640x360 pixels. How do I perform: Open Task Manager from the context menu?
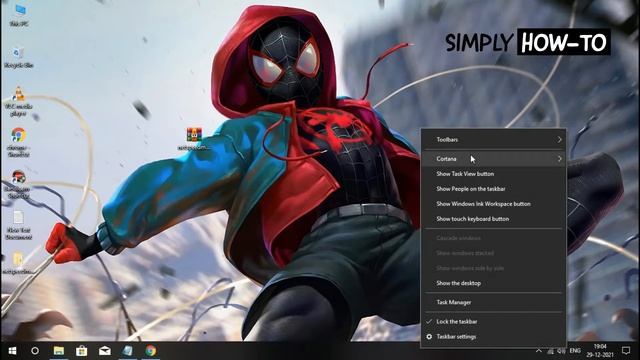493,302
